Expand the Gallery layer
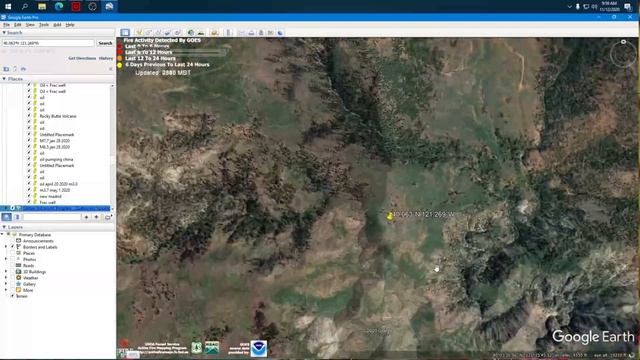 [x=6, y=284]
